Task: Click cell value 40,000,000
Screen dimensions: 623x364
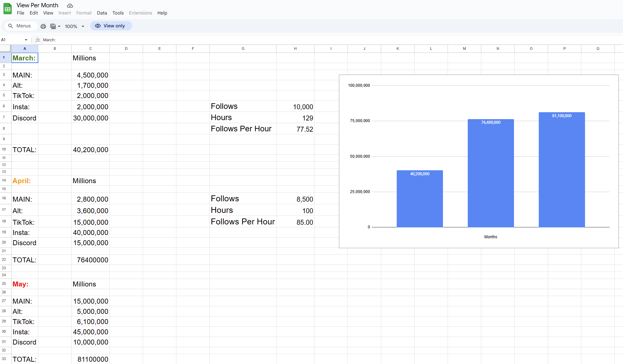Action: (91, 233)
